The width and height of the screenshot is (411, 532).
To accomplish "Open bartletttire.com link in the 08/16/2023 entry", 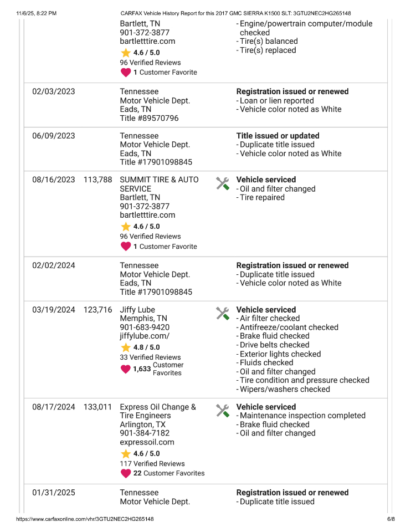I will (147, 215).
